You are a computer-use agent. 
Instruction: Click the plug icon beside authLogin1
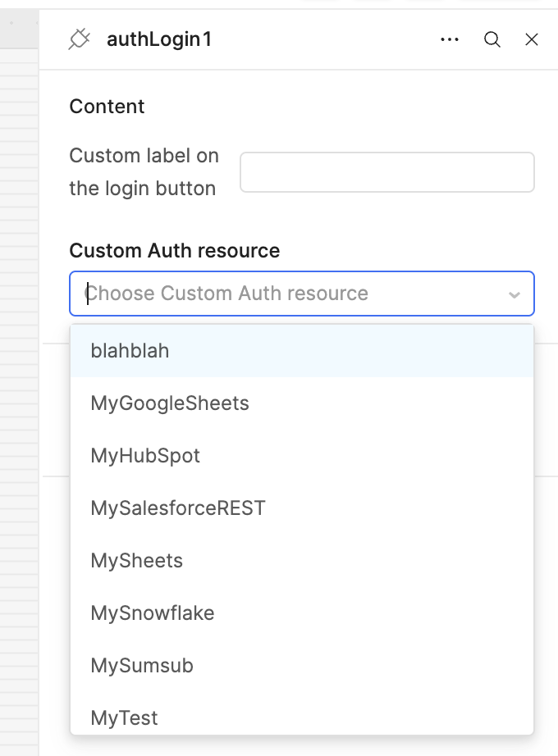79,39
